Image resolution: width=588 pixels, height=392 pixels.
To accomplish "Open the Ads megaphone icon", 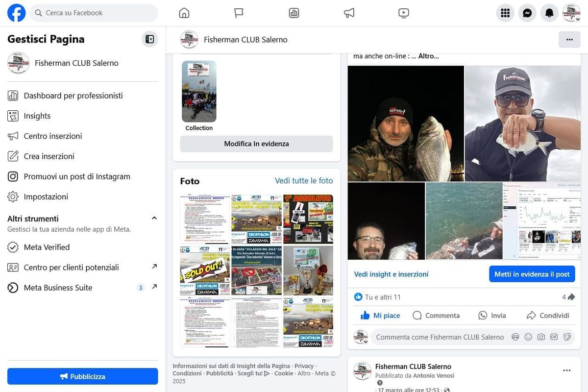I will (x=348, y=13).
